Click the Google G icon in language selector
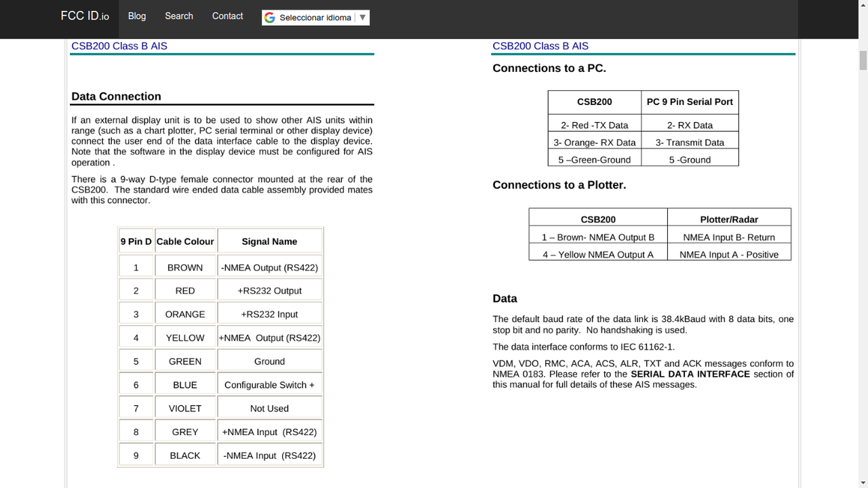868x488 pixels. [x=270, y=18]
